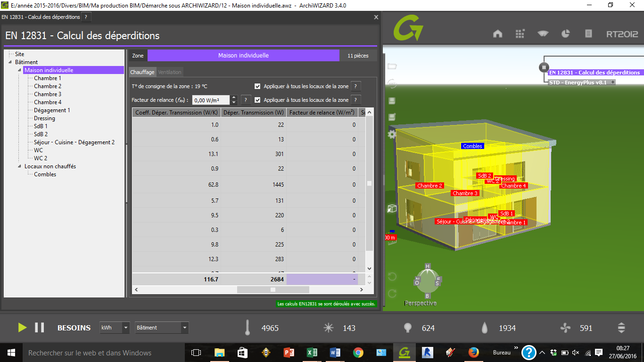Select STD - EnergyPlus v8.1 label
644x362 pixels.
click(x=578, y=82)
